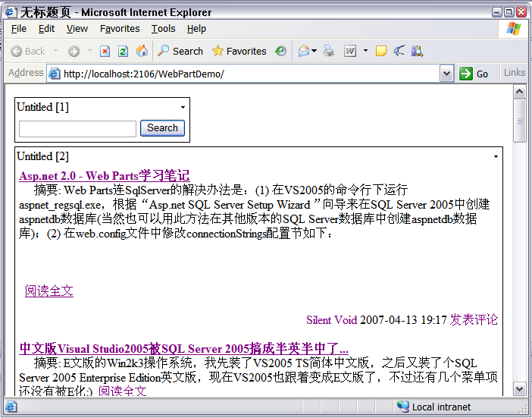This screenshot has height=418, width=532.
Task: Click the Stop loading icon
Action: click(x=105, y=52)
